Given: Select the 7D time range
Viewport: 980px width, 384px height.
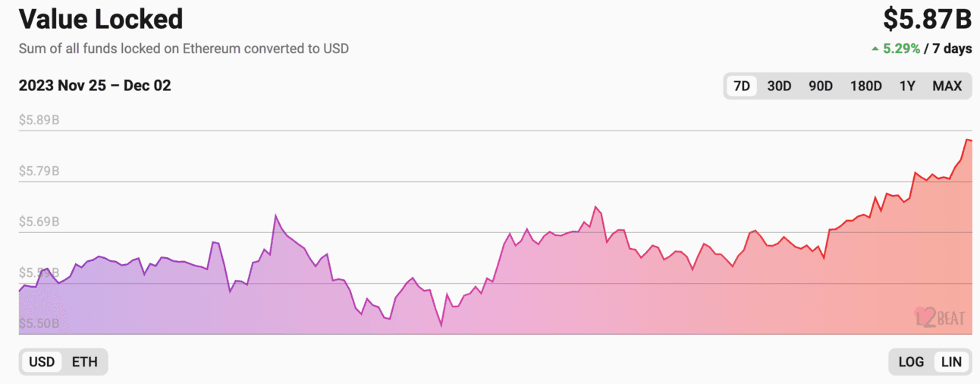Looking at the screenshot, I should [742, 86].
